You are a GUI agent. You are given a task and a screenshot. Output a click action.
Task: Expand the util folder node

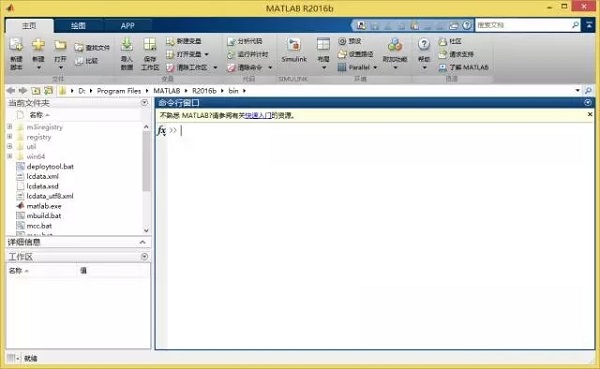[10, 146]
